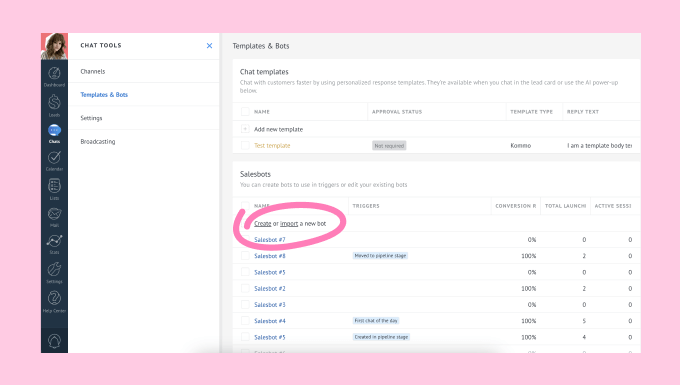This screenshot has height=385, width=680.
Task: Click the user profile avatar
Action: tap(54, 46)
